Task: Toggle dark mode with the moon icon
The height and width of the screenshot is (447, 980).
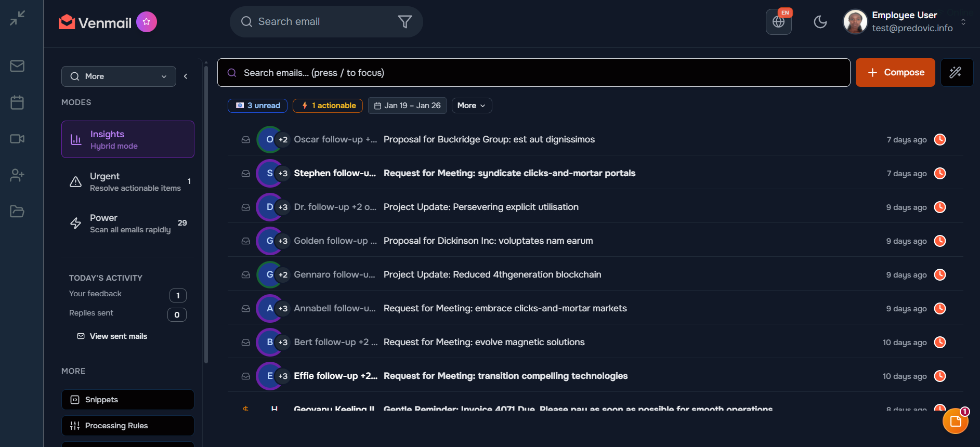Action: coord(820,22)
